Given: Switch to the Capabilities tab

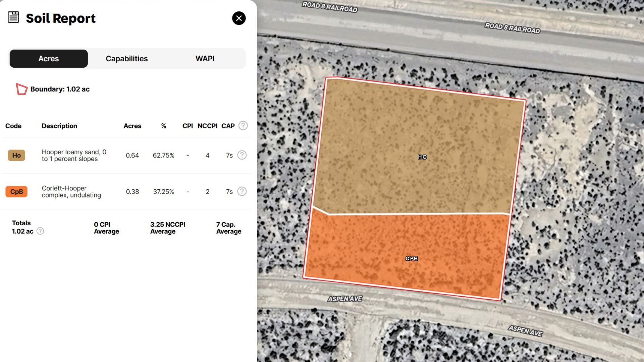Looking at the screenshot, I should pyautogui.click(x=126, y=59).
